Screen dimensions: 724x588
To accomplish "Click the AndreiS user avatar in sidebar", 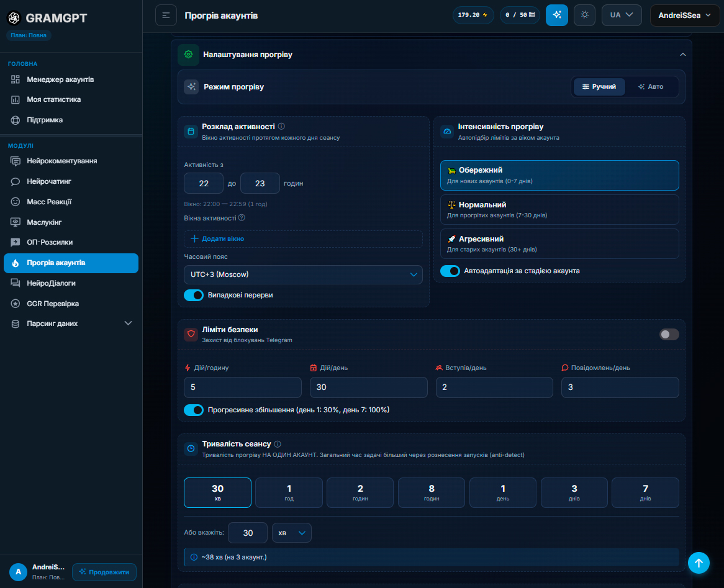I will coord(19,572).
